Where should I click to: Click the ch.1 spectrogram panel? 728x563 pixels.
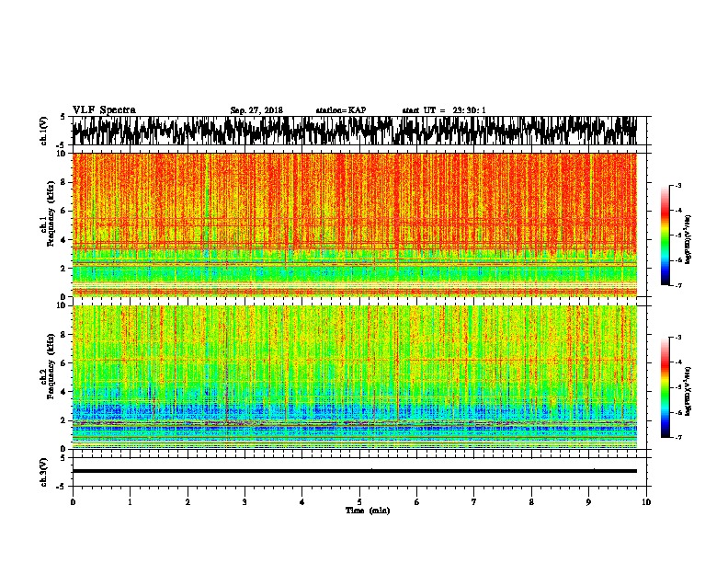coord(354,224)
